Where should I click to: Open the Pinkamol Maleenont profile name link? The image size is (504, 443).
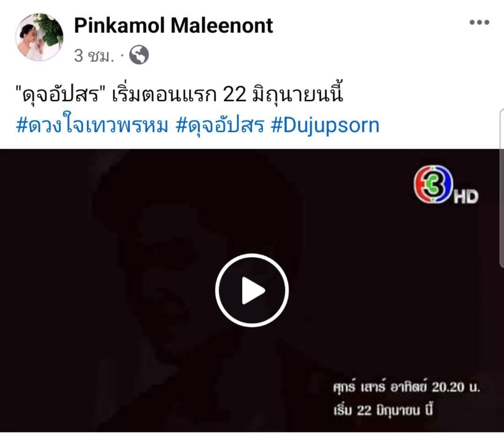click(174, 25)
